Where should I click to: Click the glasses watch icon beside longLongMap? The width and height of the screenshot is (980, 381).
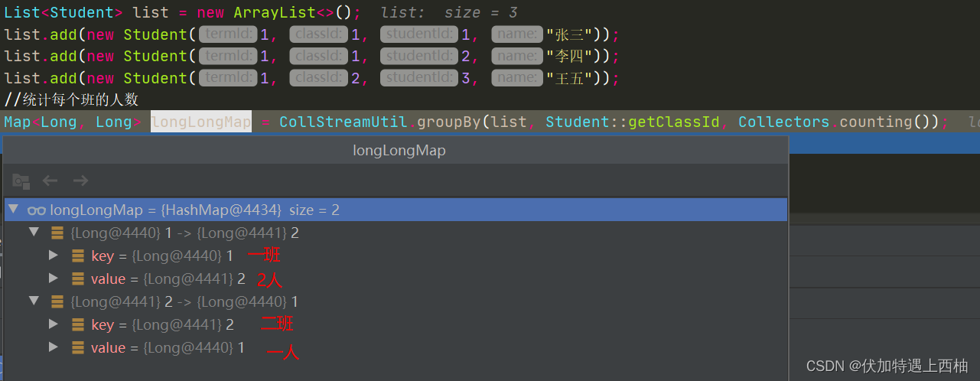(x=36, y=210)
